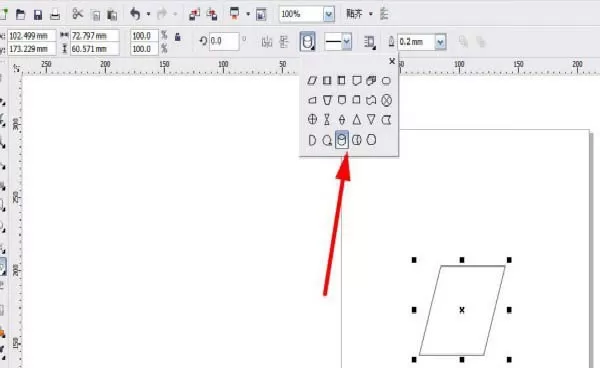Click the lower scale factor 100.0 field
Screen dimensions: 600x368
pos(144,49)
